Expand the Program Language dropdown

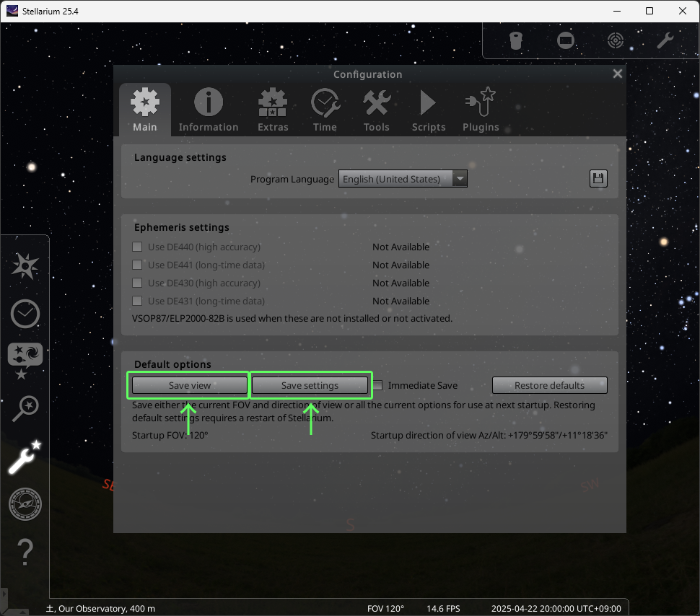pos(403,179)
